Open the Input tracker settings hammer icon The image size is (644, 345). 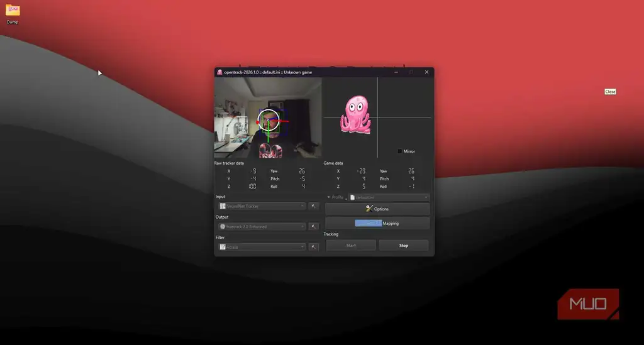click(x=313, y=206)
